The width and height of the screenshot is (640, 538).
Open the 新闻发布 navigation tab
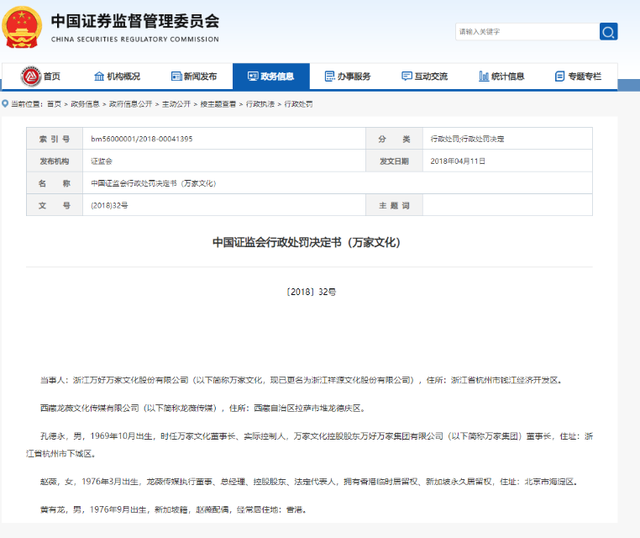click(x=194, y=76)
